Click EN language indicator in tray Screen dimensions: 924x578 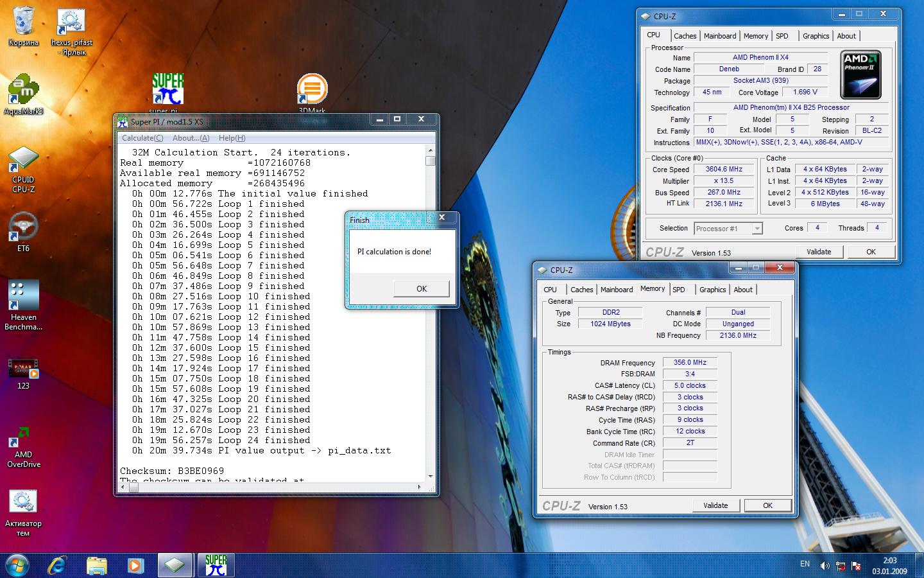click(x=805, y=564)
